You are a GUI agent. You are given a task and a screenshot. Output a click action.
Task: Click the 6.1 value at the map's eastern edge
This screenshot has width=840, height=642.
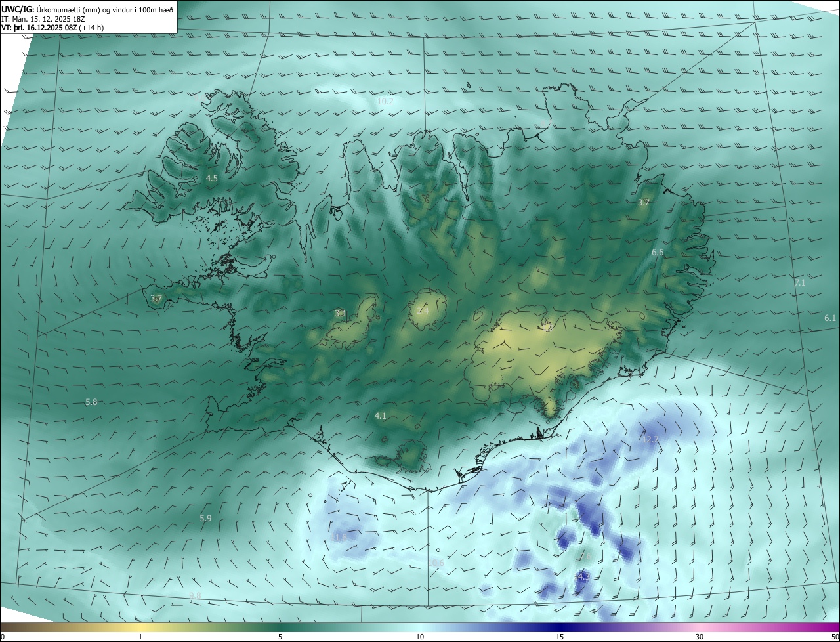830,318
